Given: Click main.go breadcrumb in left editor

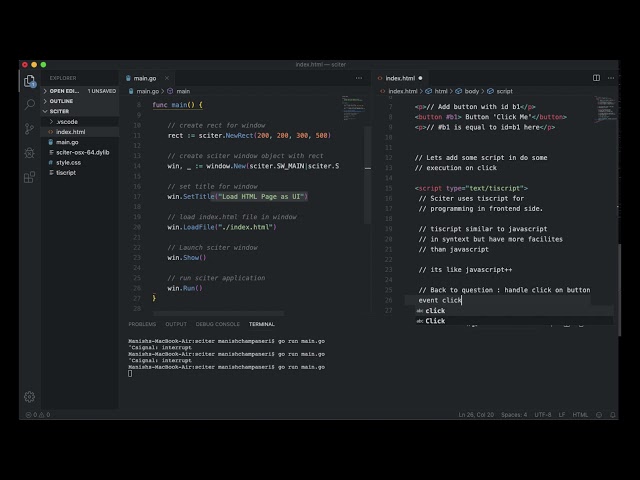Looking at the screenshot, I should [144, 91].
